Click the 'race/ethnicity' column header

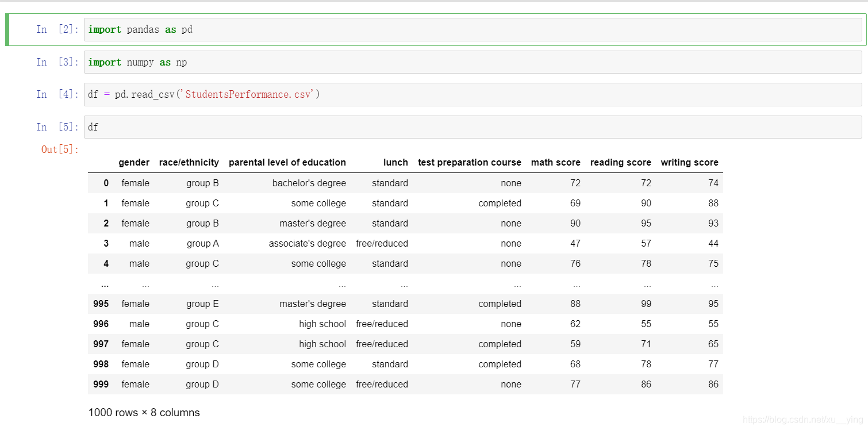point(189,163)
